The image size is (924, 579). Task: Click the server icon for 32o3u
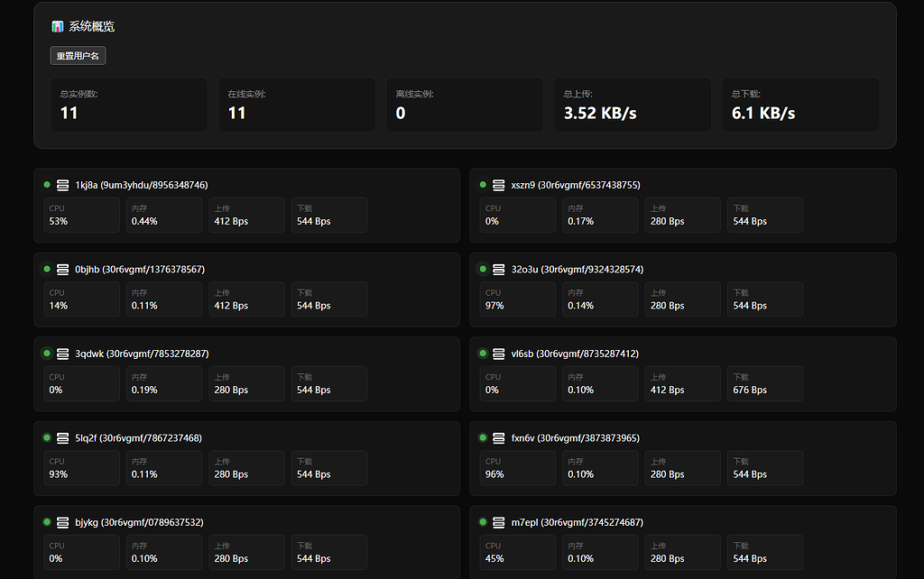498,269
